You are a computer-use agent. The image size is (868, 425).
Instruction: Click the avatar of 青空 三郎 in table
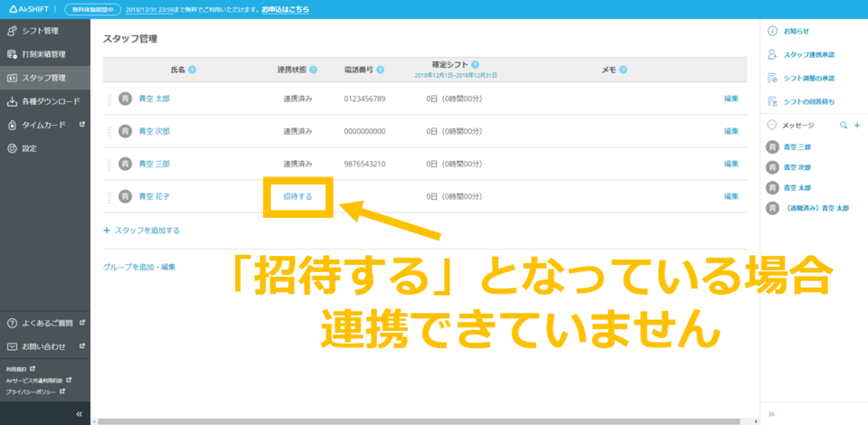(x=127, y=164)
